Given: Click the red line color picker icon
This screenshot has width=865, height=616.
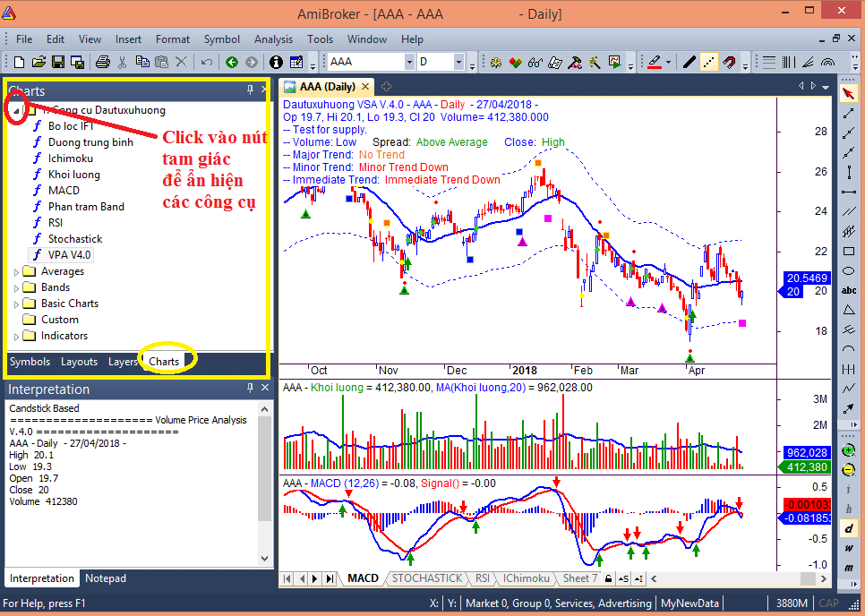Looking at the screenshot, I should (x=654, y=63).
